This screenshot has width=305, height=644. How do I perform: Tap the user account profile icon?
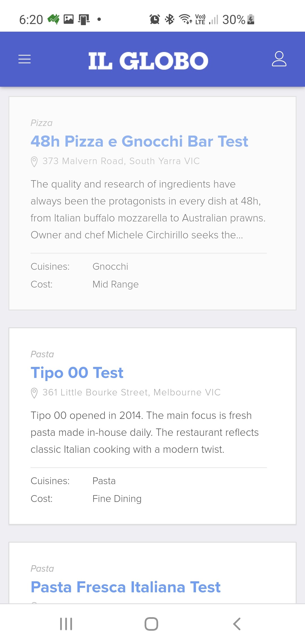point(279,59)
